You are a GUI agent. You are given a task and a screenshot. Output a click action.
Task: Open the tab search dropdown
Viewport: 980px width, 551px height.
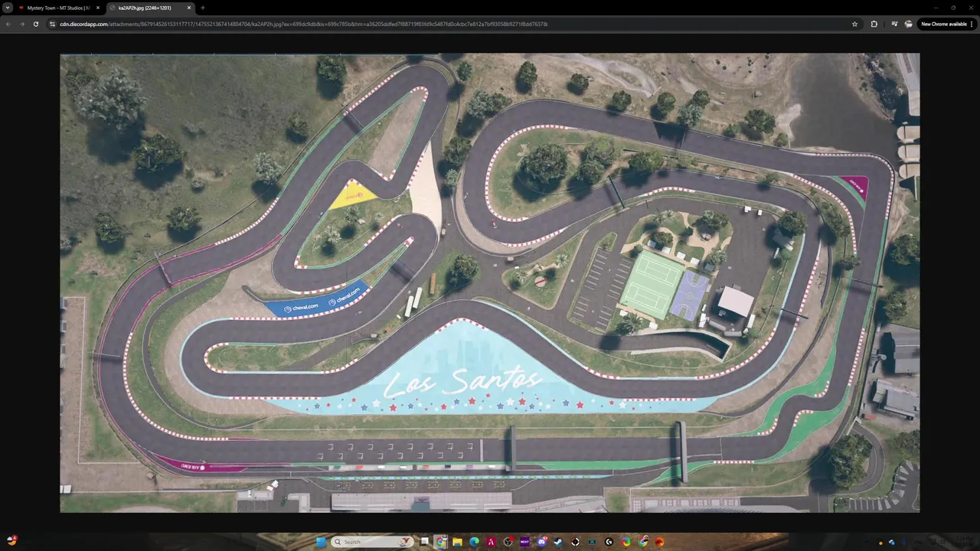8,8
